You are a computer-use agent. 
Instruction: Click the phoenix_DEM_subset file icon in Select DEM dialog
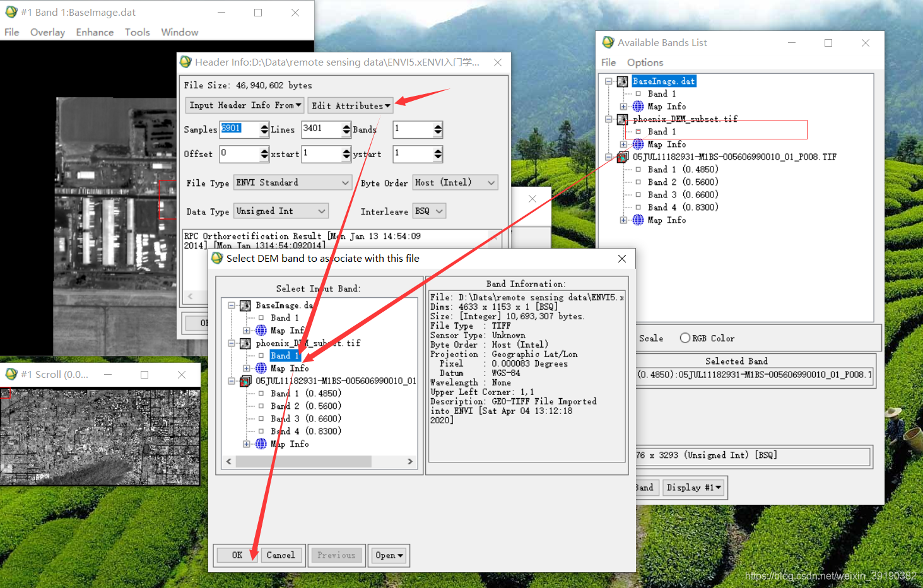pyautogui.click(x=245, y=343)
